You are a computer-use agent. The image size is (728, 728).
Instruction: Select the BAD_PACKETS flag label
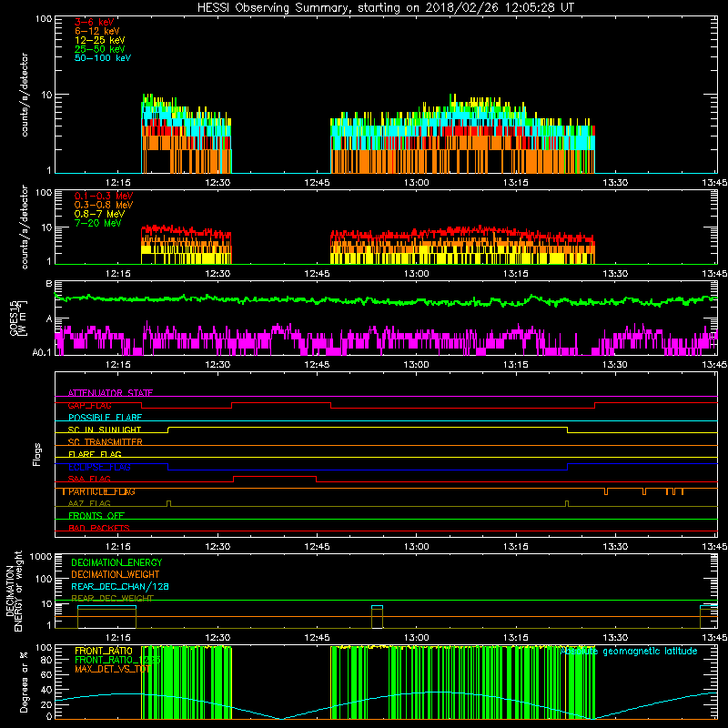[99, 528]
